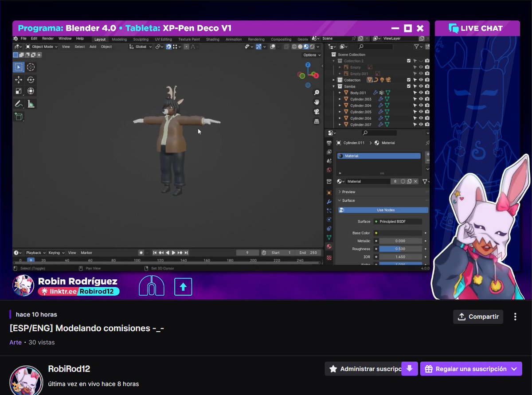Select the Scale tool in Blender toolbar
Screen dimensions: 532x395
[x=19, y=91]
